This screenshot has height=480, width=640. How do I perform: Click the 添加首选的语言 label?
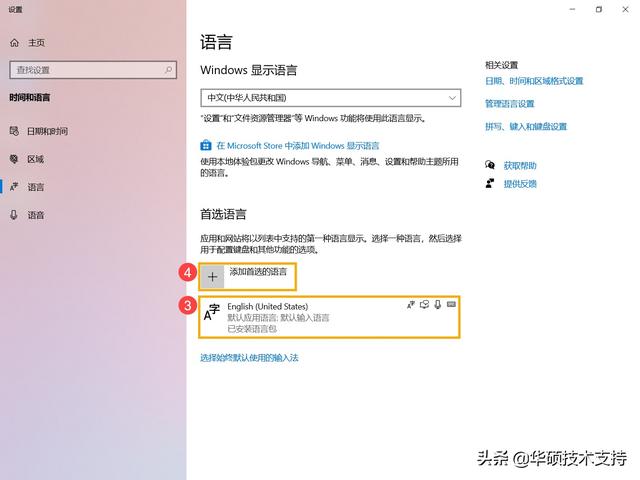pyautogui.click(x=258, y=271)
